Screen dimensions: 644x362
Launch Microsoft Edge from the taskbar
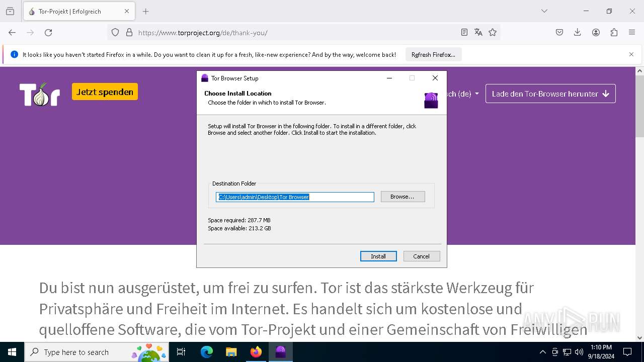207,352
